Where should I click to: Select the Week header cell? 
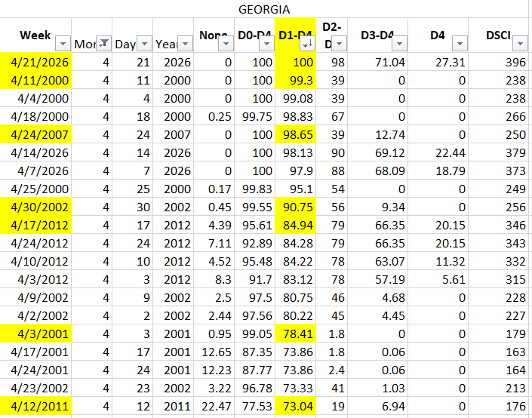(35, 35)
